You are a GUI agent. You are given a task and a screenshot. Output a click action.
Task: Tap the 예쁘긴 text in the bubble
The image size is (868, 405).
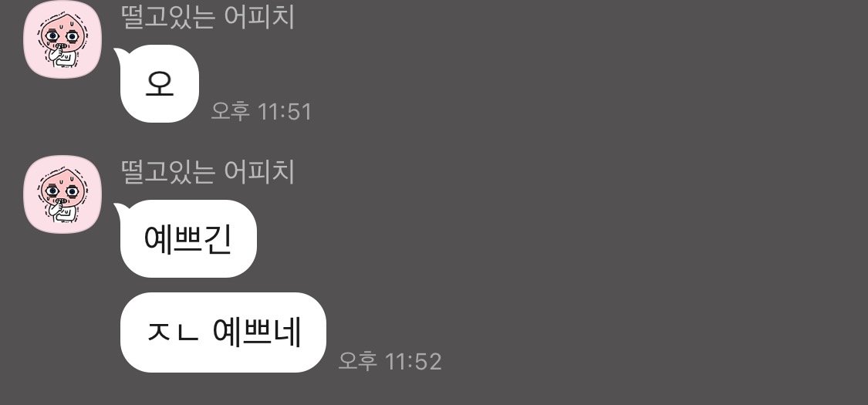coord(187,239)
